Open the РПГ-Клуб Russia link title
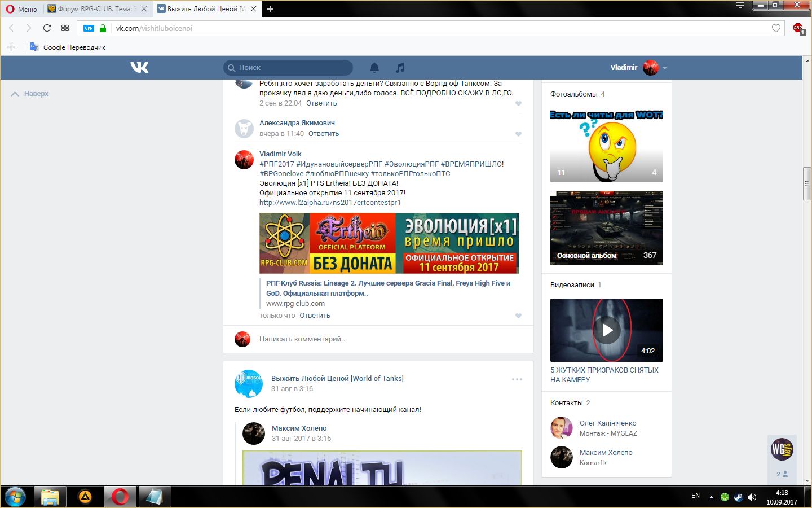812x508 pixels. [388, 288]
